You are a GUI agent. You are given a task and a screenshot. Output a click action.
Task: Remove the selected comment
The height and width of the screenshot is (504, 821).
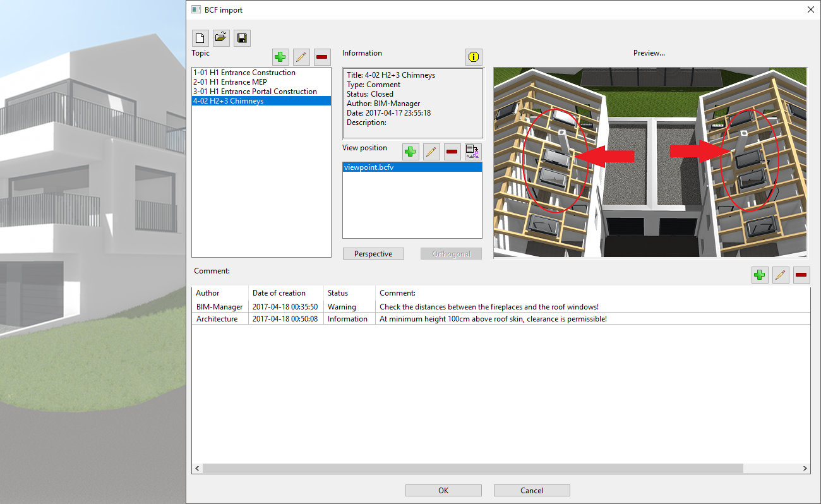[x=801, y=275]
